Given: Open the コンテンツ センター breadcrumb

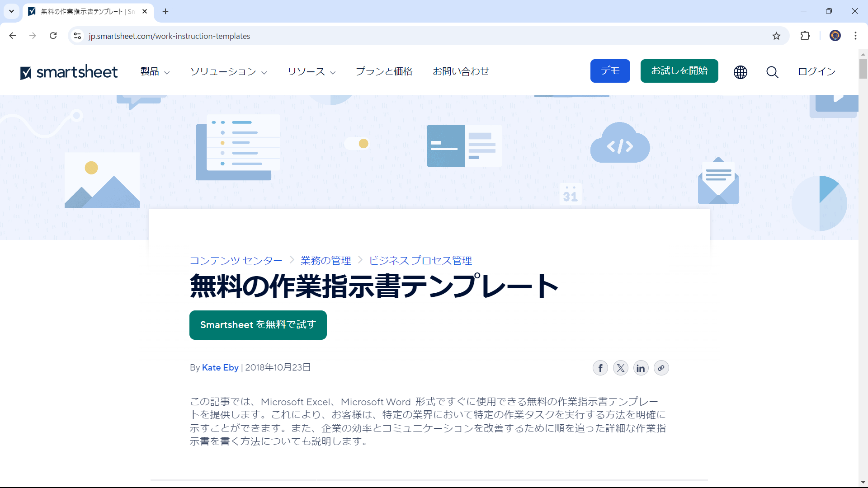Looking at the screenshot, I should tap(236, 261).
